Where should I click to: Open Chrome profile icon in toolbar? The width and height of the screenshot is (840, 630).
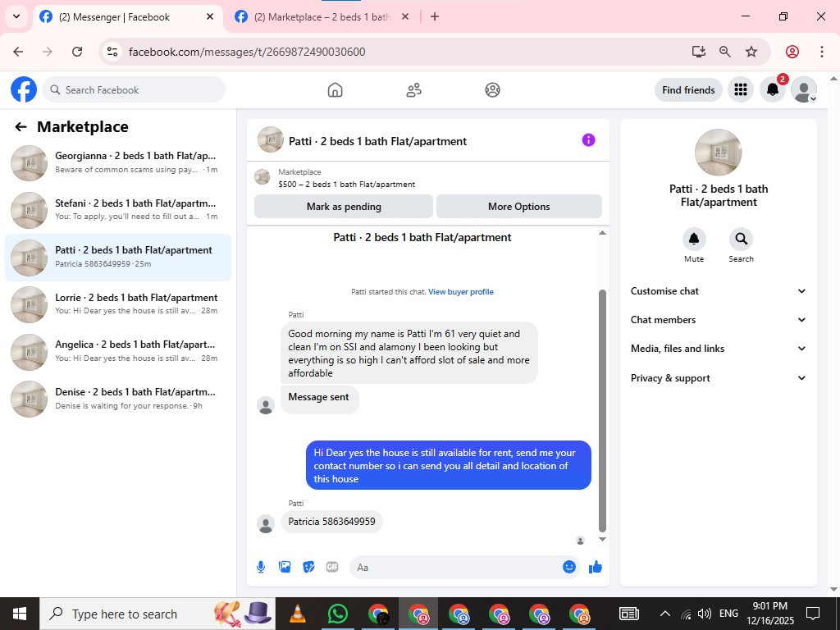click(792, 52)
